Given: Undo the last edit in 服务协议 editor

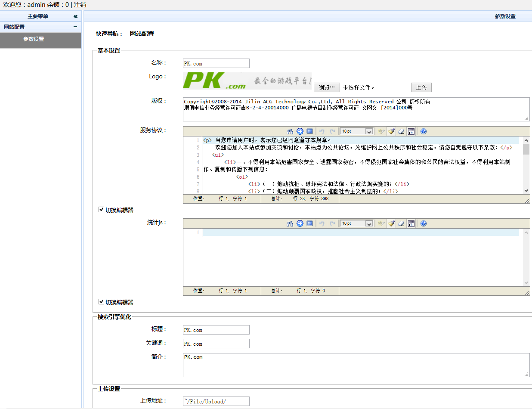Looking at the screenshot, I should point(322,131).
